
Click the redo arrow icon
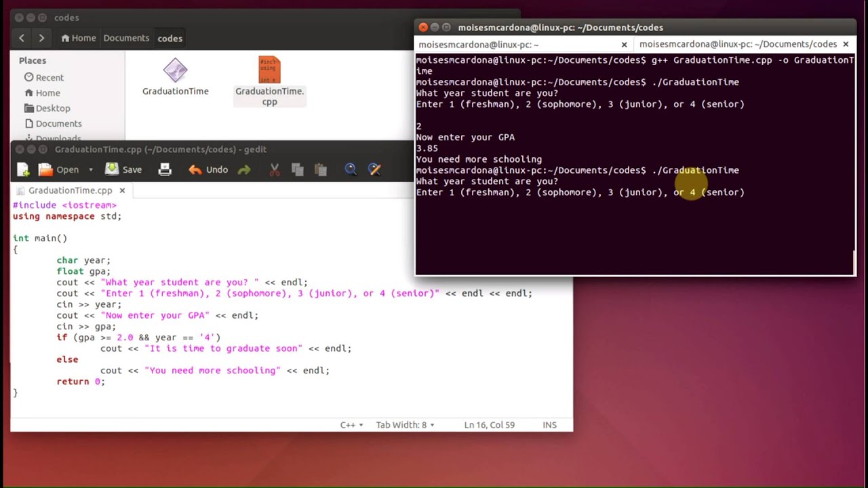click(244, 169)
